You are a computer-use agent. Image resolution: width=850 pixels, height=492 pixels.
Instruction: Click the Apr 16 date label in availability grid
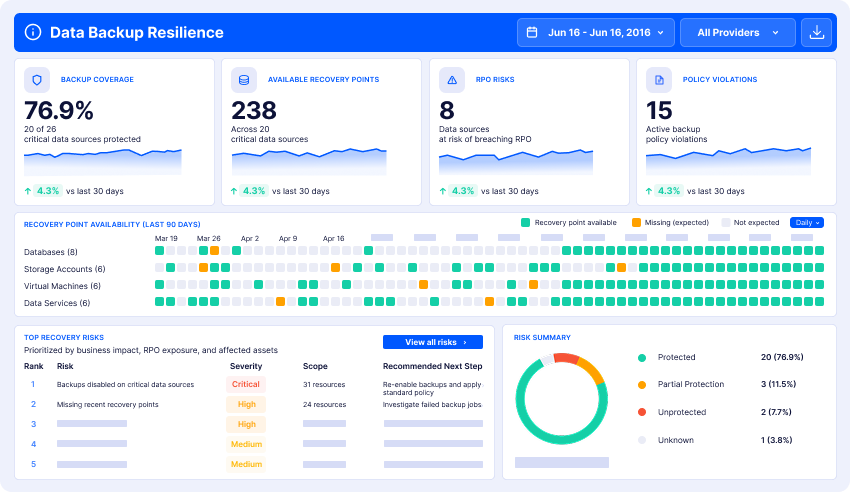coord(333,238)
